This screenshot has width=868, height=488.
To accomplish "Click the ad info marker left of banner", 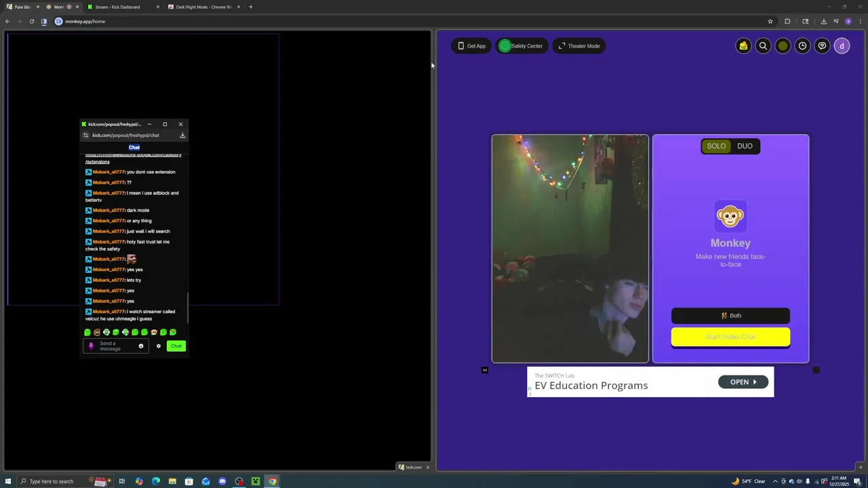I will (484, 370).
